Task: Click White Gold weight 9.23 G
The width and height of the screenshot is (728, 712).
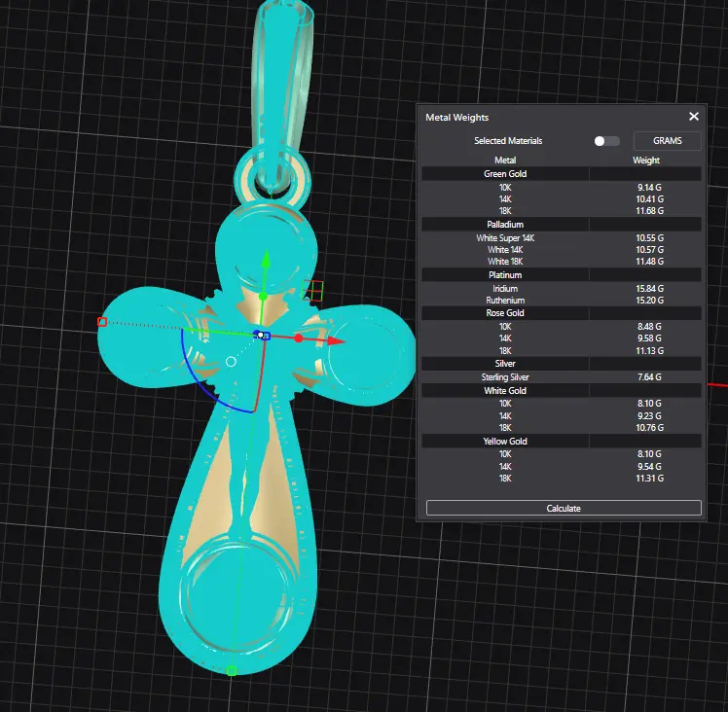Action: tap(649, 415)
